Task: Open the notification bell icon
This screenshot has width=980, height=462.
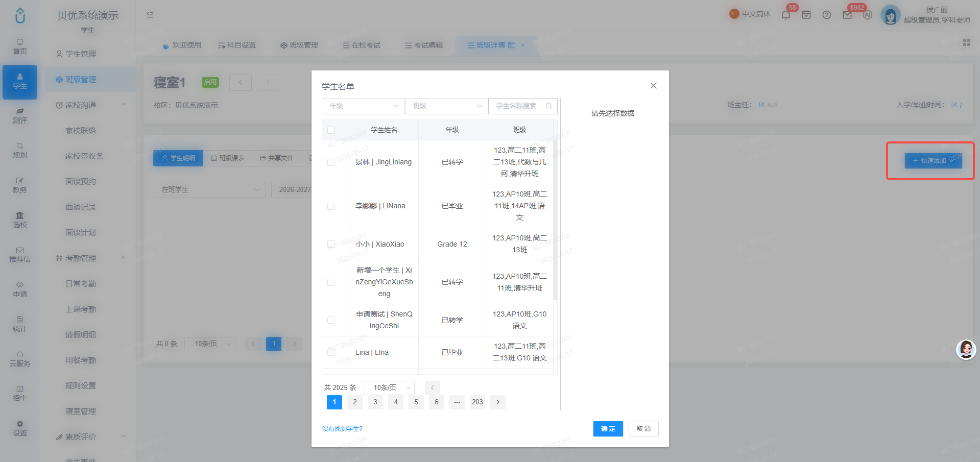Action: pyautogui.click(x=785, y=15)
